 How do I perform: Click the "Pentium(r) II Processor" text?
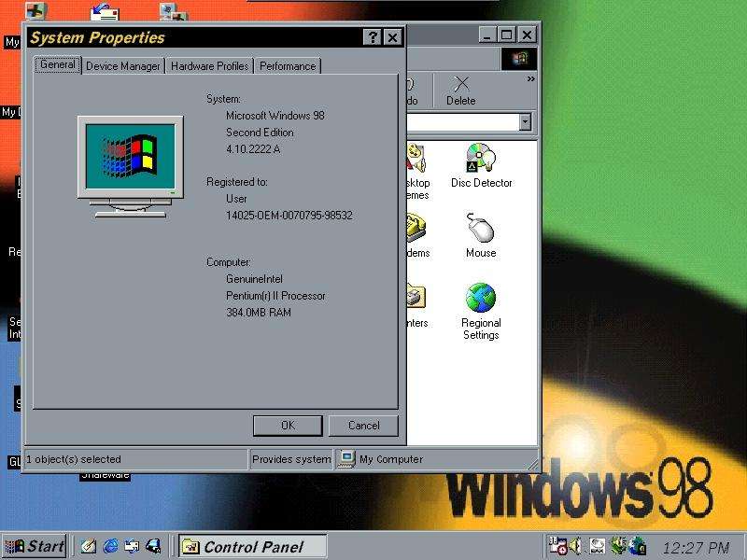275,296
